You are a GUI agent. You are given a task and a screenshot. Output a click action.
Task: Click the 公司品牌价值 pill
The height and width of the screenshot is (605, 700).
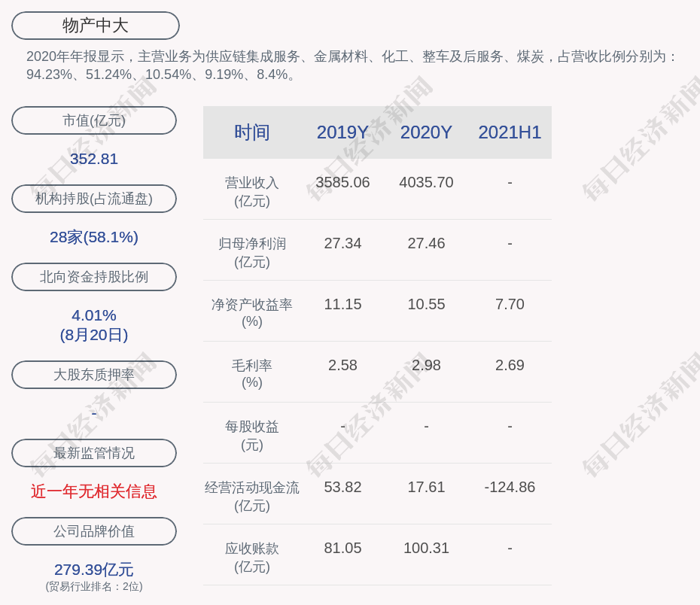click(94, 531)
